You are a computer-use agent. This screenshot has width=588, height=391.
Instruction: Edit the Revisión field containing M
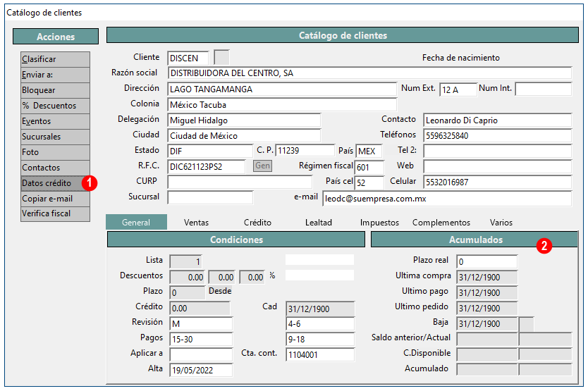pos(201,323)
